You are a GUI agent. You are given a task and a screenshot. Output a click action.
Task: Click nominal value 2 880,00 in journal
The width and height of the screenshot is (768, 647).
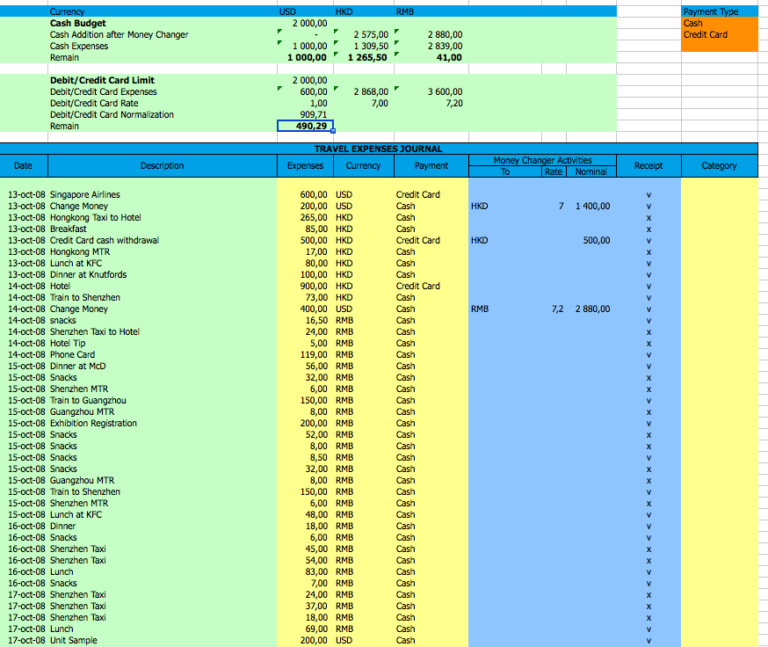click(x=593, y=309)
